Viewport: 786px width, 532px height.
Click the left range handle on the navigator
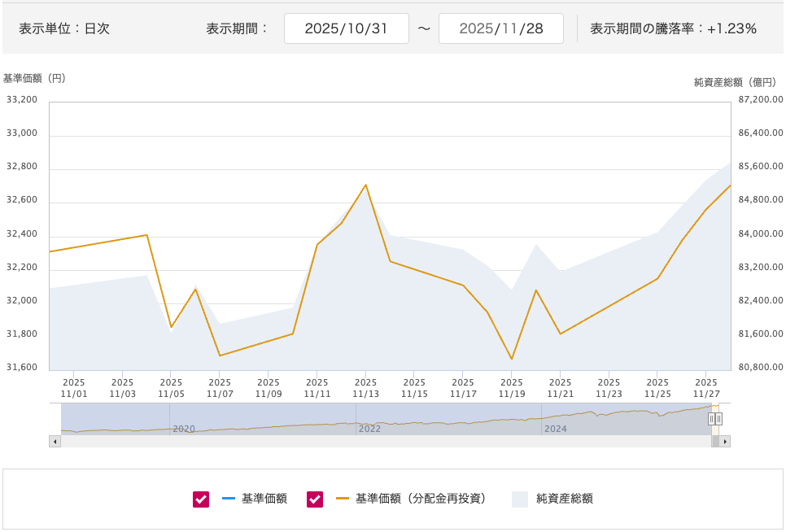point(711,418)
